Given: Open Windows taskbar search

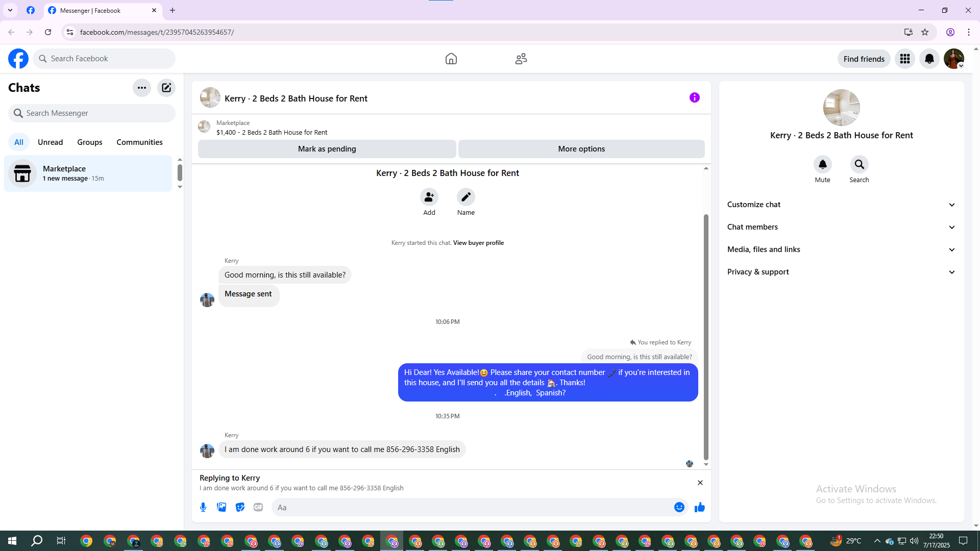Looking at the screenshot, I should click(37, 541).
